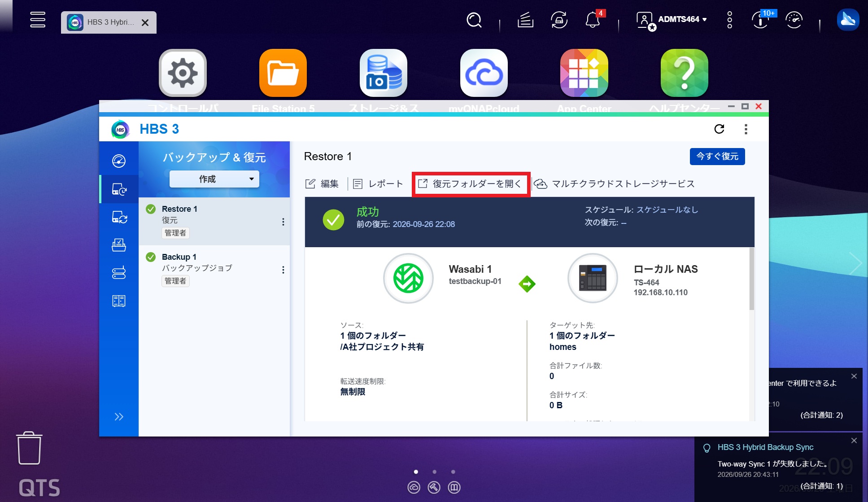Open three-dot menu for Restore 1 job

coord(283,222)
